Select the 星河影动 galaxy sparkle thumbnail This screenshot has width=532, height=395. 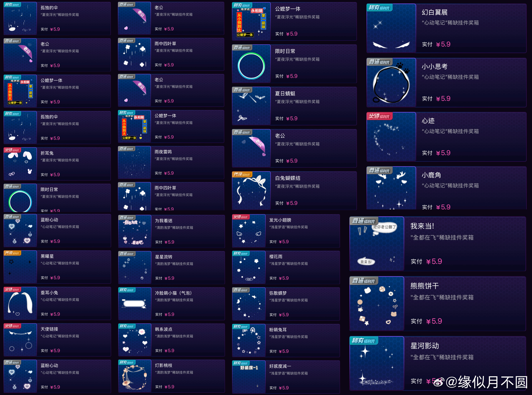[x=377, y=363]
